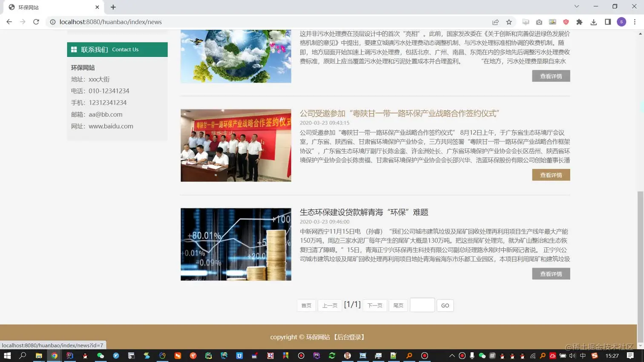Image resolution: width=644 pixels, height=362 pixels.
Task: Click the microphone tray icon
Action: 472,356
